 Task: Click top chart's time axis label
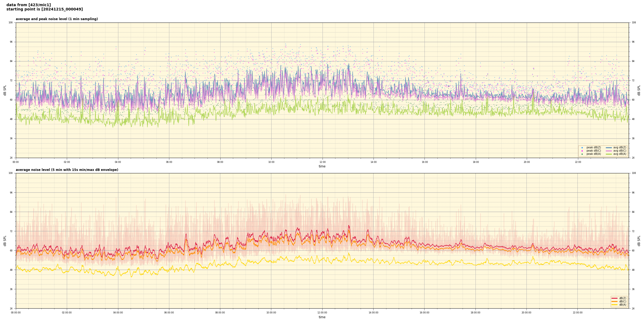pos(322,166)
